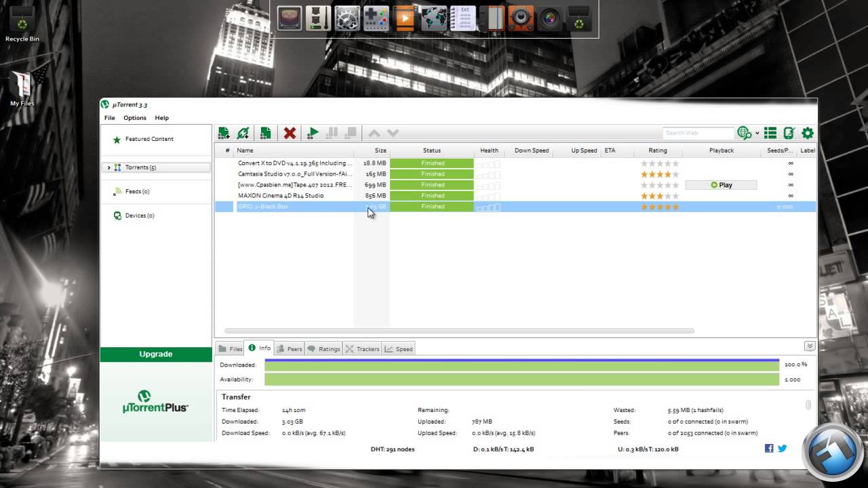
Task: Select the GRID 2-Black Box torrent
Action: 263,207
